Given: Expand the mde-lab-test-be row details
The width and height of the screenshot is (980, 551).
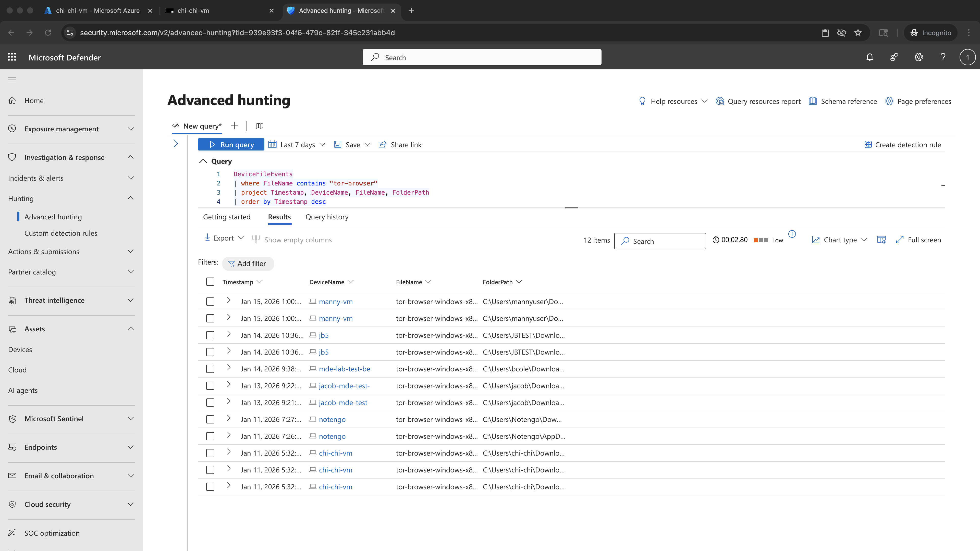Looking at the screenshot, I should (x=229, y=368).
